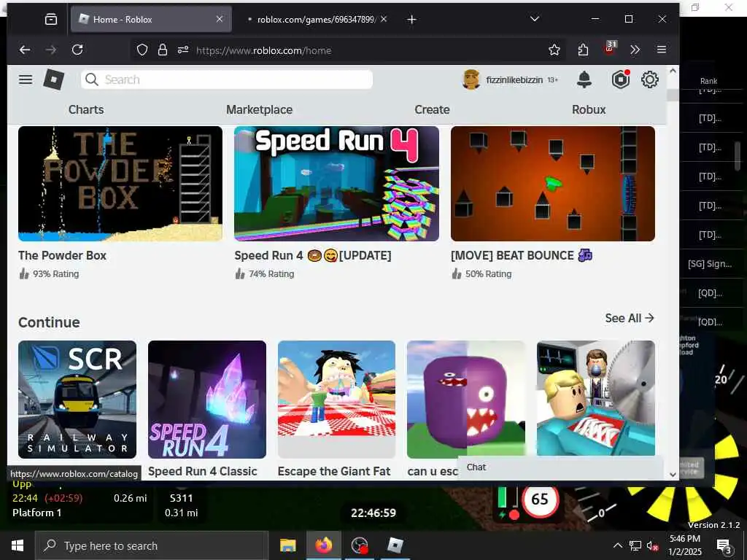The image size is (747, 560).
Task: Show hidden system tray icons
Action: click(x=617, y=545)
